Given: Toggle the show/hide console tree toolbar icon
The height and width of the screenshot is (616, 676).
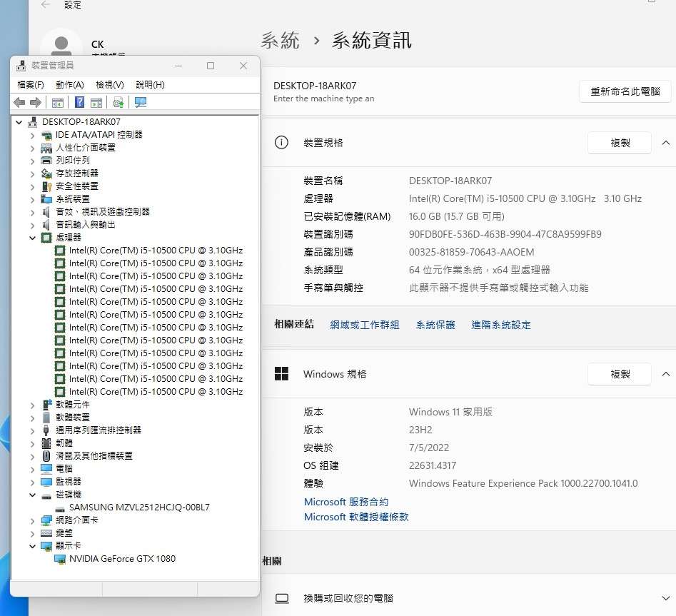Looking at the screenshot, I should pyautogui.click(x=57, y=102).
